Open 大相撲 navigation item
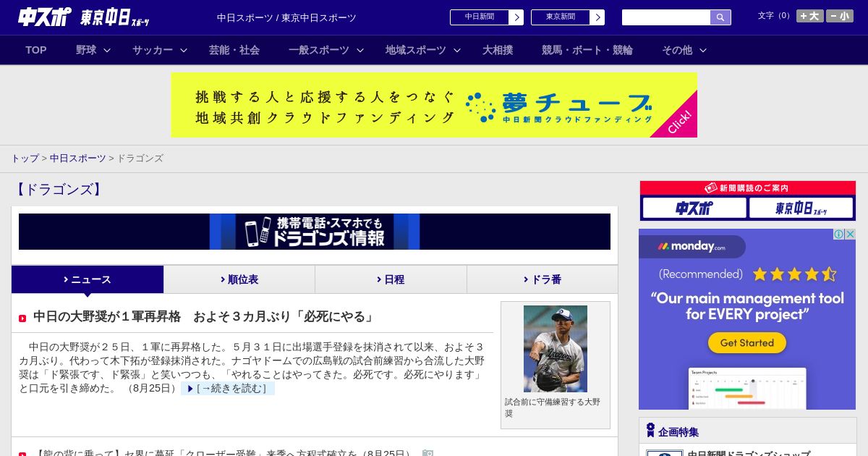 pos(498,50)
